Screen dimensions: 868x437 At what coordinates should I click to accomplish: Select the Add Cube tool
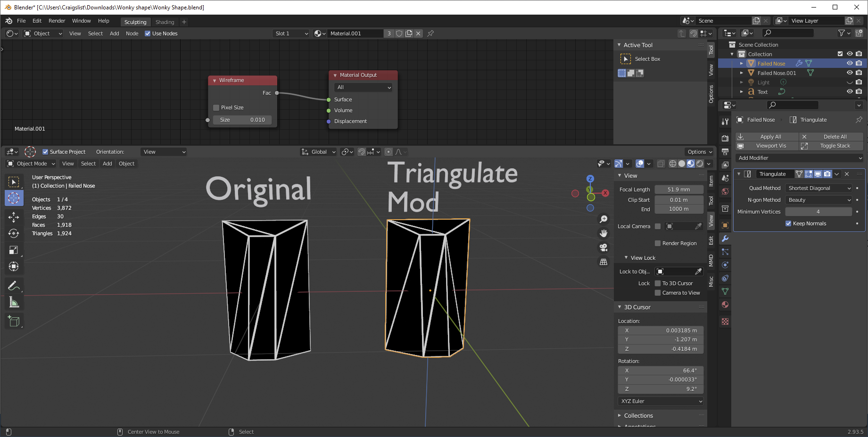[x=14, y=322]
